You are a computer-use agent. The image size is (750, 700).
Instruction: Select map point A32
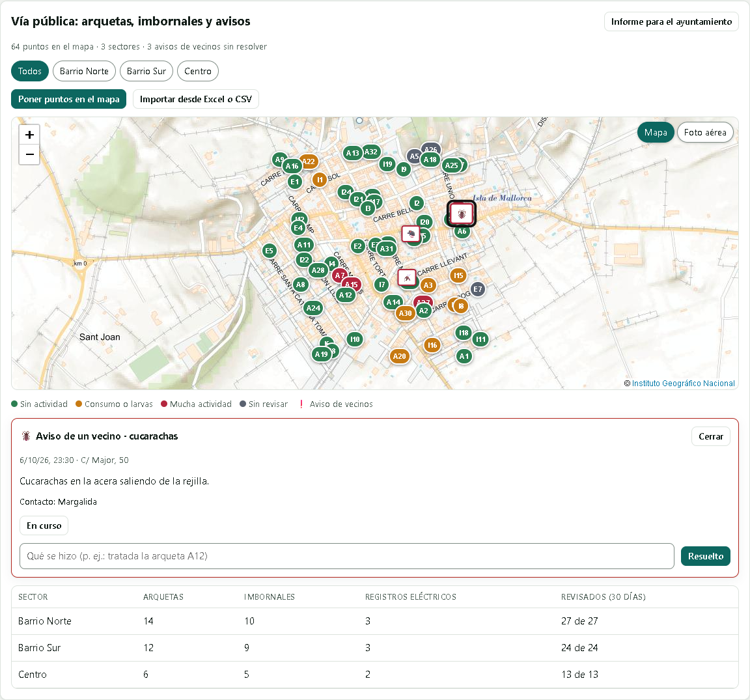click(370, 152)
